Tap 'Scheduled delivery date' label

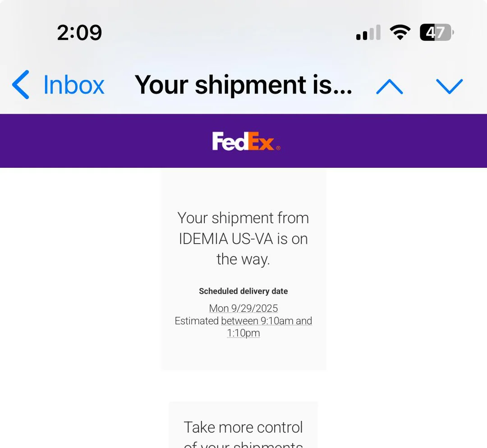pos(243,291)
